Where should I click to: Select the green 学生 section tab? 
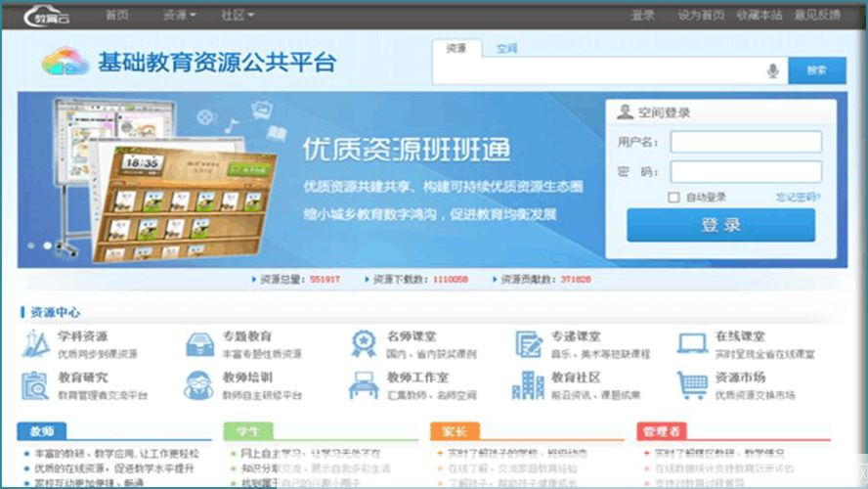point(248,431)
